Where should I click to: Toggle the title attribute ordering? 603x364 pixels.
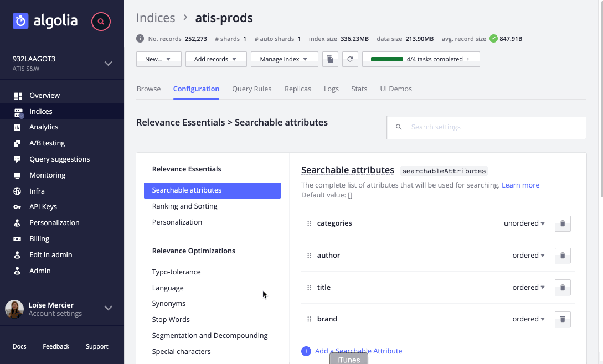pyautogui.click(x=528, y=287)
